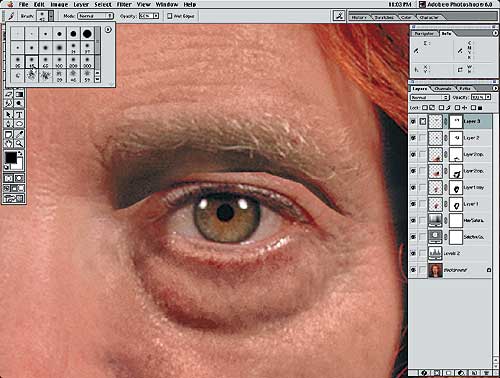This screenshot has height=378, width=500.
Task: Open the painting Mode dropdown
Action: point(95,16)
